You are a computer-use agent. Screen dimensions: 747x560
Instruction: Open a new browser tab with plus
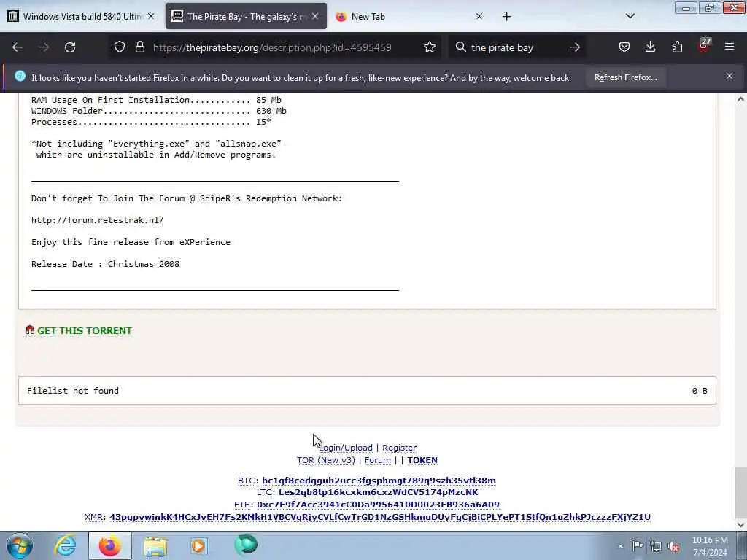pos(506,17)
